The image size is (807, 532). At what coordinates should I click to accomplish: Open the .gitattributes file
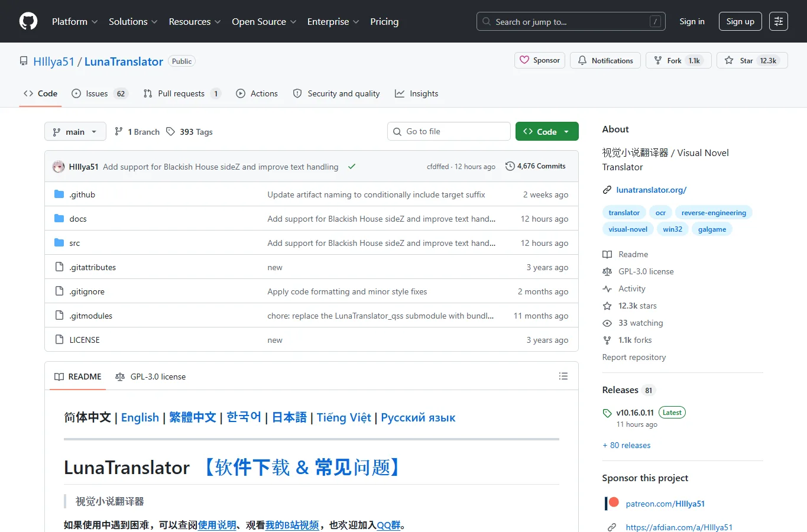93,267
